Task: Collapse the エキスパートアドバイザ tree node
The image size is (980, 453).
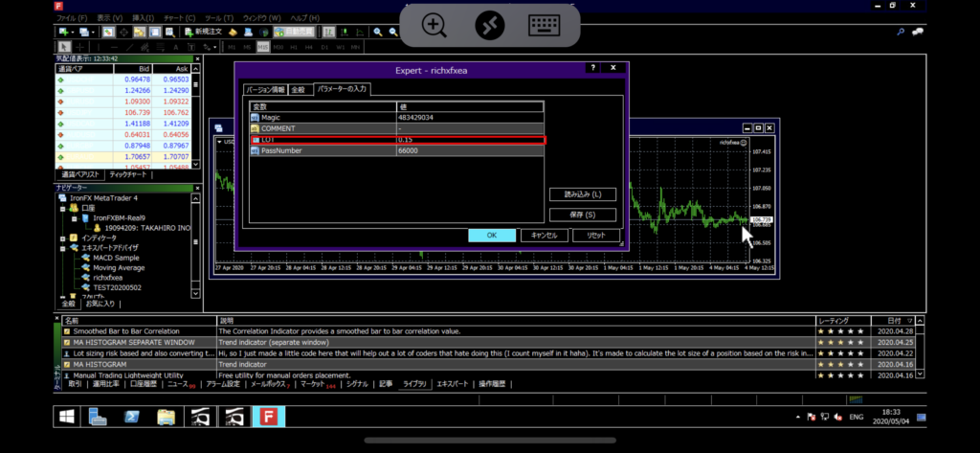Action: coord(62,247)
